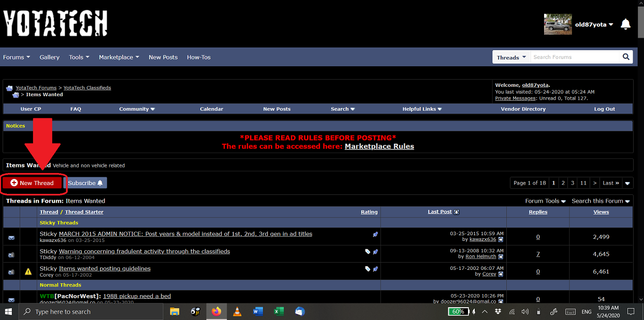Open the Marketplace menu
644x320 pixels.
119,57
